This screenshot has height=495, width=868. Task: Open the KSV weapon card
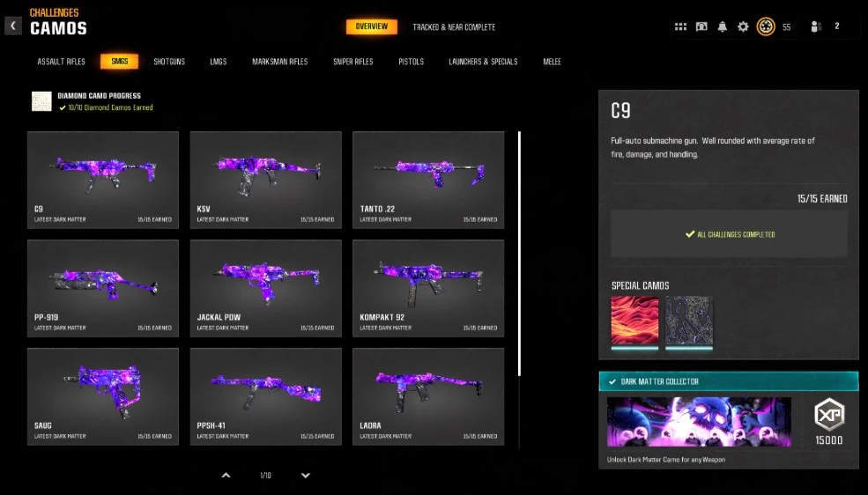(x=266, y=180)
